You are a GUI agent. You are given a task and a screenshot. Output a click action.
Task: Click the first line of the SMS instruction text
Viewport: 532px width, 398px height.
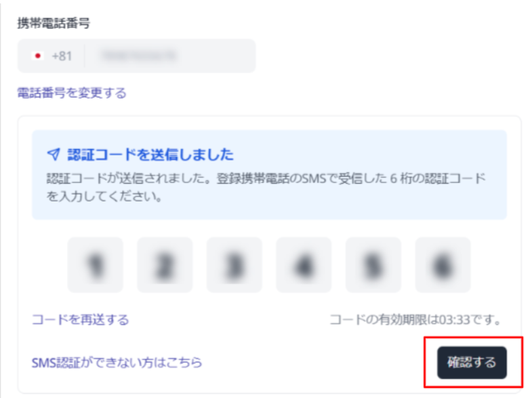tap(266, 178)
